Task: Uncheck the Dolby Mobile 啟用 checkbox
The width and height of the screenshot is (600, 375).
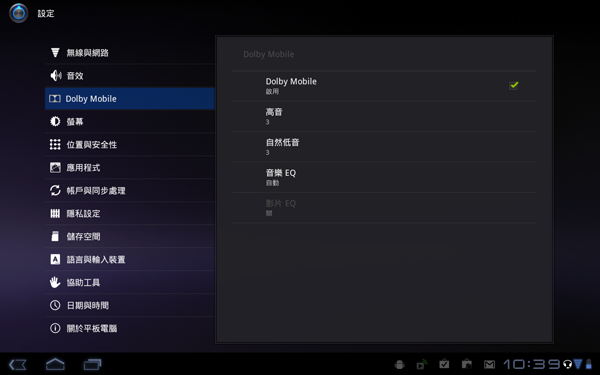Action: (x=514, y=85)
